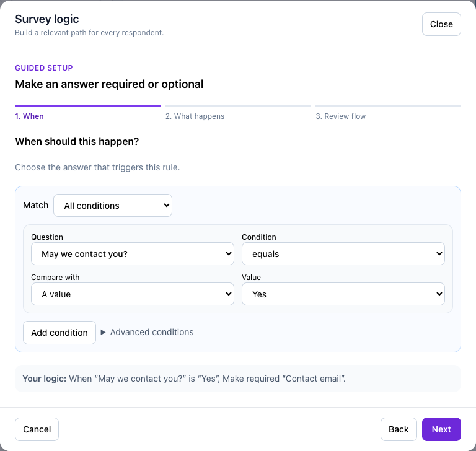Click 'Choose the answer that triggers this rule.'
This screenshot has width=476, height=451.
pyautogui.click(x=97, y=167)
